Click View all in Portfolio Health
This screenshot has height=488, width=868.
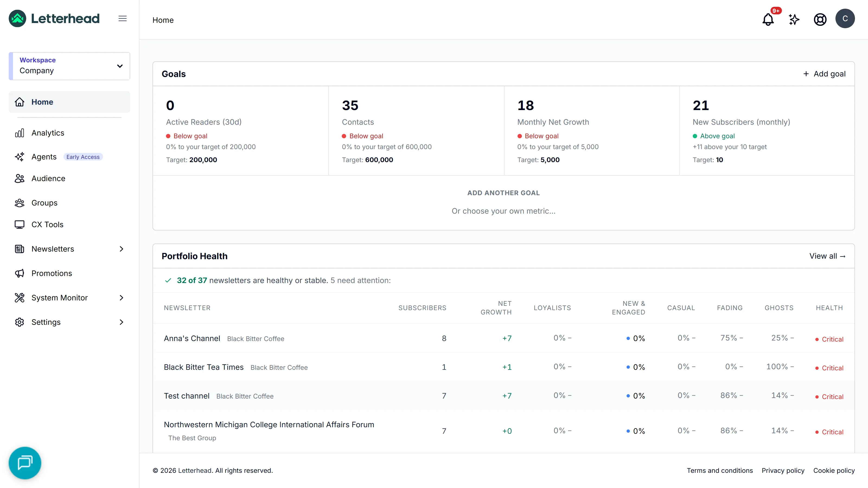click(828, 256)
